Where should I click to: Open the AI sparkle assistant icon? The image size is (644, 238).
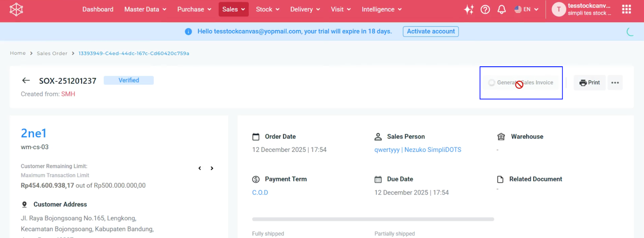[x=469, y=9]
